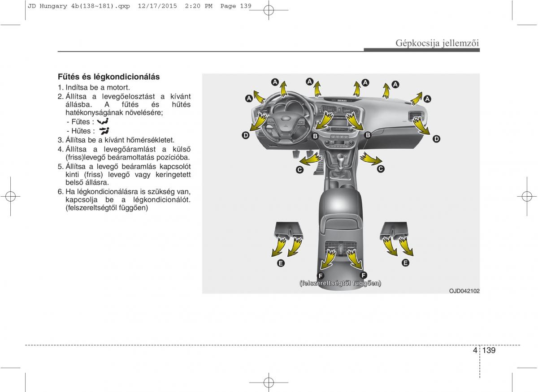
Task: Click the floor-vent heating mode symbol after Fűtes
Action: coord(103,121)
